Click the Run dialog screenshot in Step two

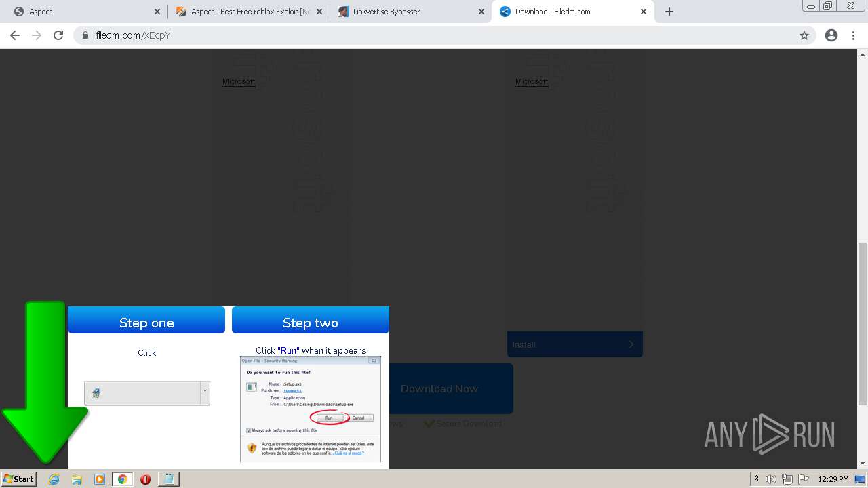[311, 409]
